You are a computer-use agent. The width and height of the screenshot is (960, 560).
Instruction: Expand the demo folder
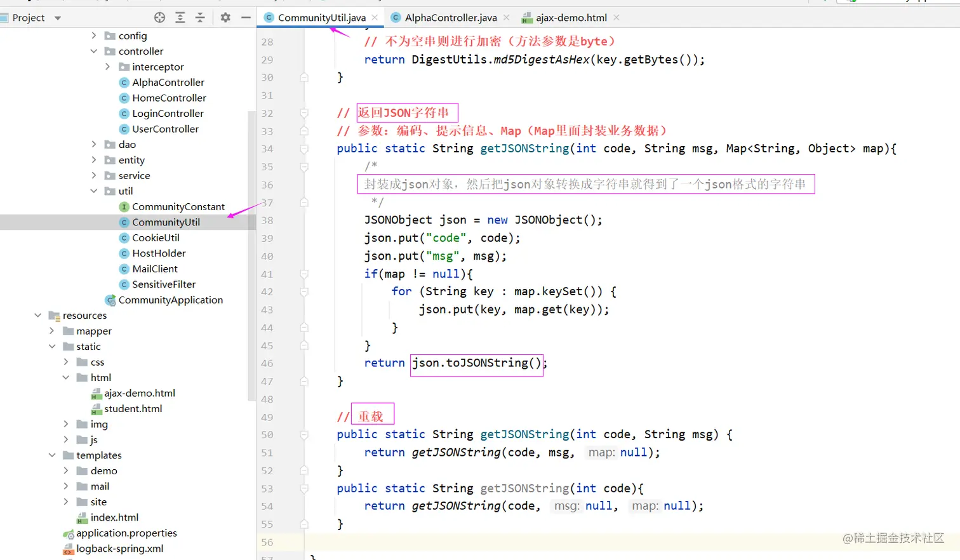66,470
